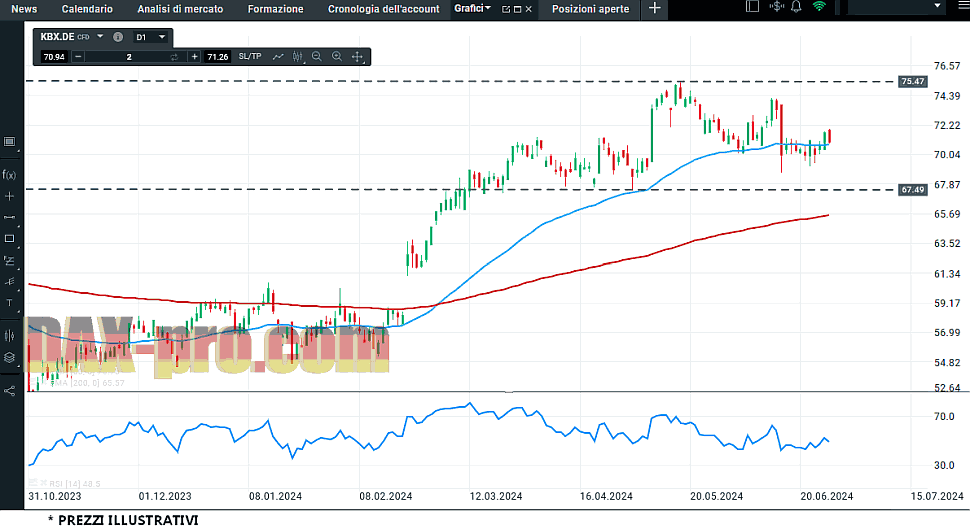Click the 65.69 price axis label
This screenshot has height=529, width=970.
pyautogui.click(x=947, y=214)
